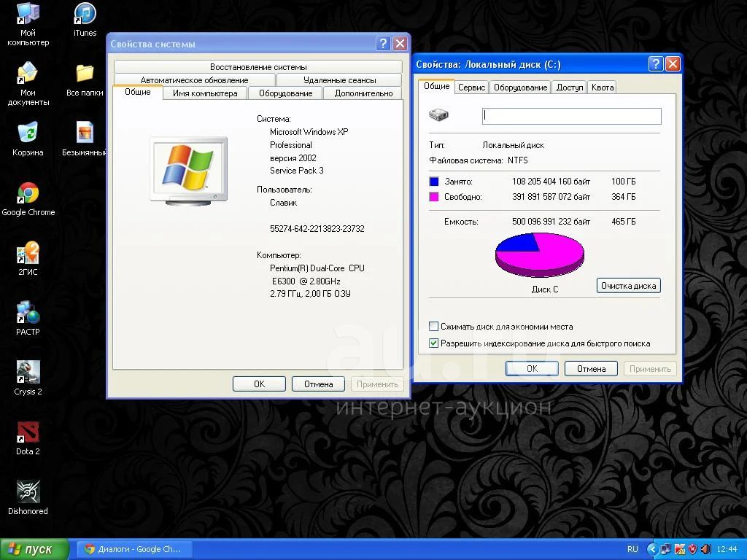The image size is (747, 560).
Task: Expand hidden tray icons arrow
Action: [651, 549]
